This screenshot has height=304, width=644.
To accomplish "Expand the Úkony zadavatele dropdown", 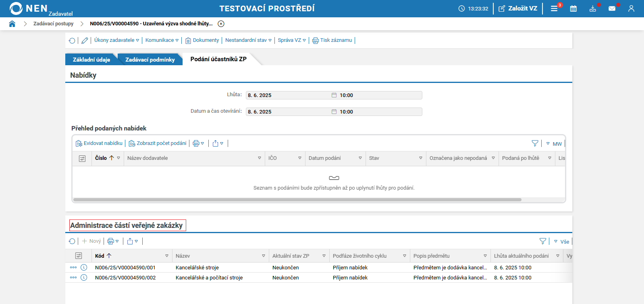I will click(x=116, y=40).
